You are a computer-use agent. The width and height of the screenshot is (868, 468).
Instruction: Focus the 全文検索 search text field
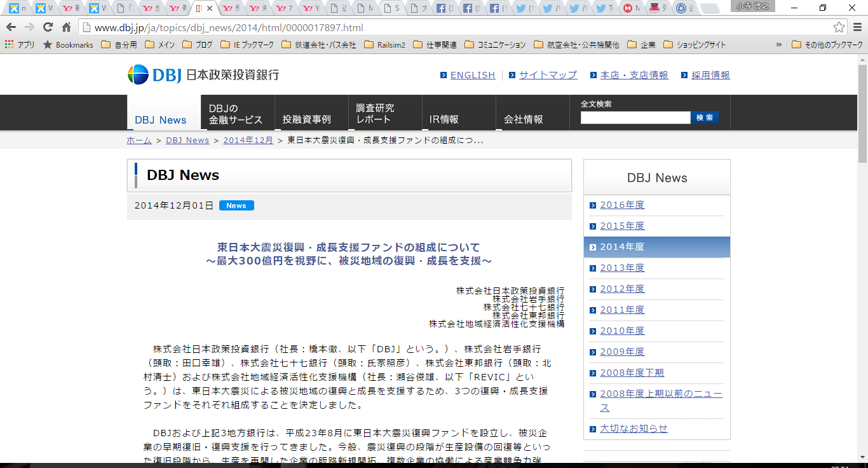635,118
